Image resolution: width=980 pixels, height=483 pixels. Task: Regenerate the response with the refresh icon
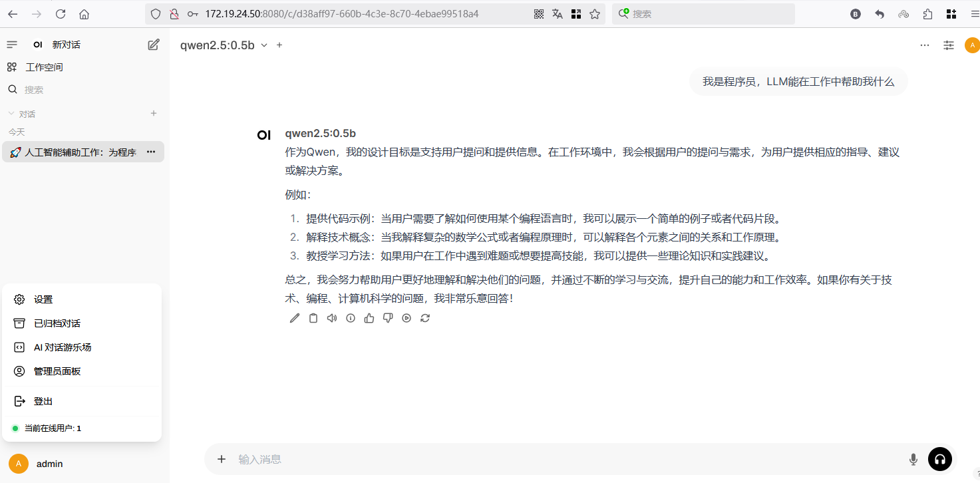(425, 318)
